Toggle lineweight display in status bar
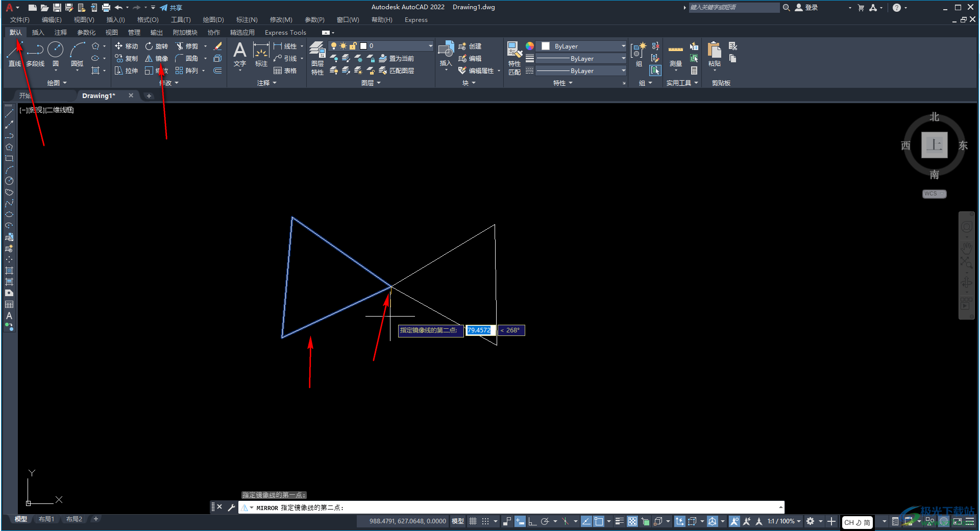Image resolution: width=980 pixels, height=531 pixels. click(620, 521)
